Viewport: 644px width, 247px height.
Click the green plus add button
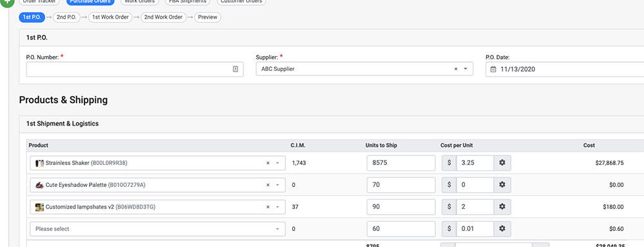[x=7, y=2]
